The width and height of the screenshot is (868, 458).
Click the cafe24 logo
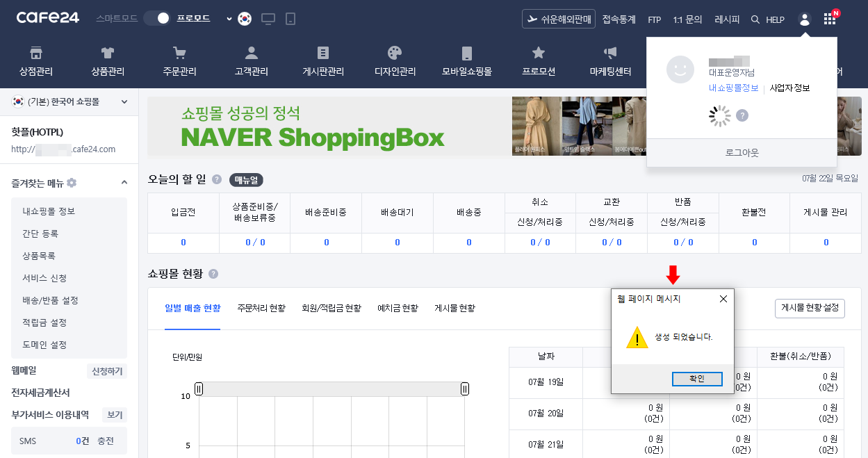pos(48,18)
